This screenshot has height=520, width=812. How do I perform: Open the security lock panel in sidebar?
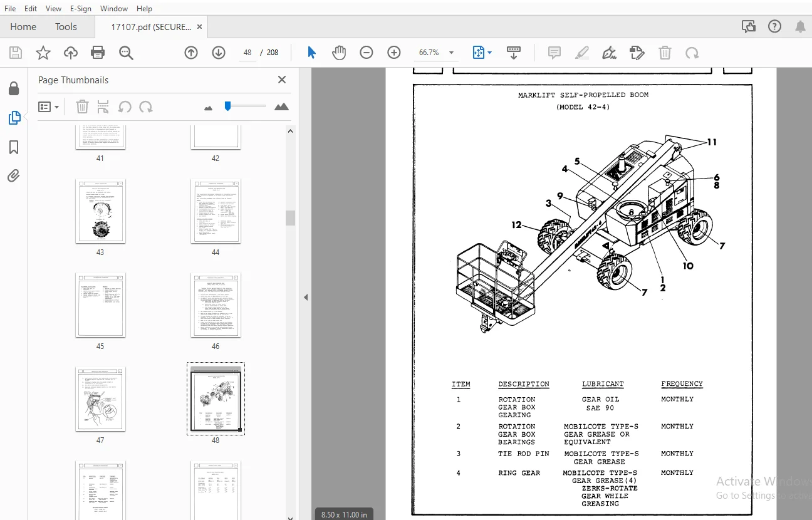click(14, 88)
